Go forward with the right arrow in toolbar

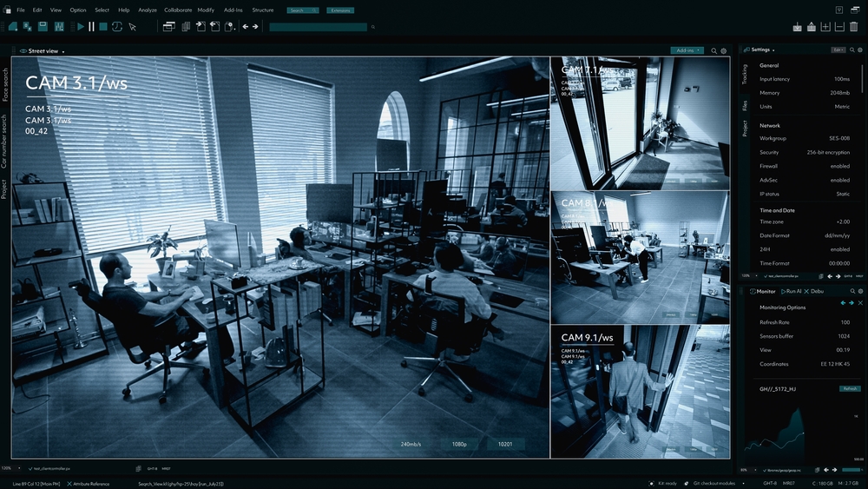click(255, 26)
